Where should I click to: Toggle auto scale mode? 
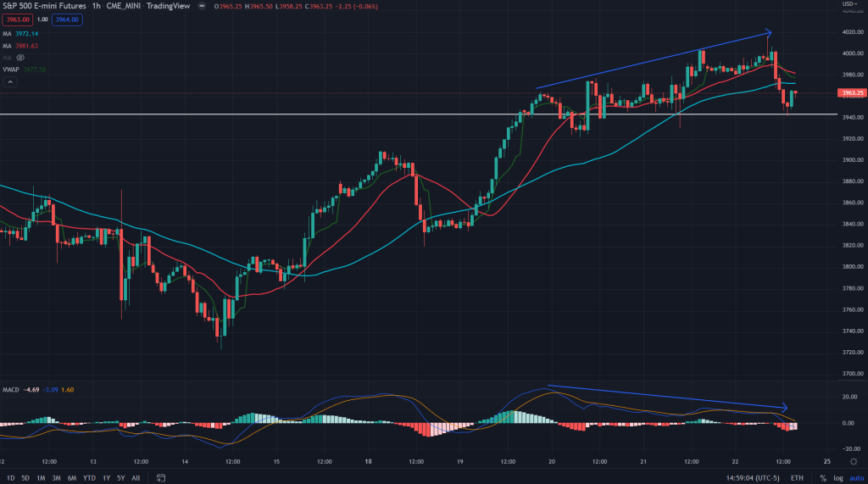854,478
